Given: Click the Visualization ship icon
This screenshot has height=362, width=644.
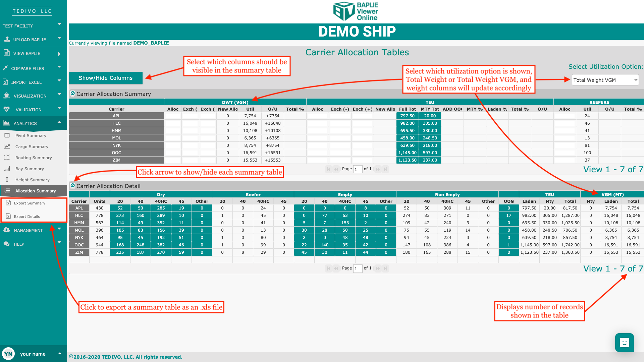Looking at the screenshot, I should pyautogui.click(x=6, y=96).
